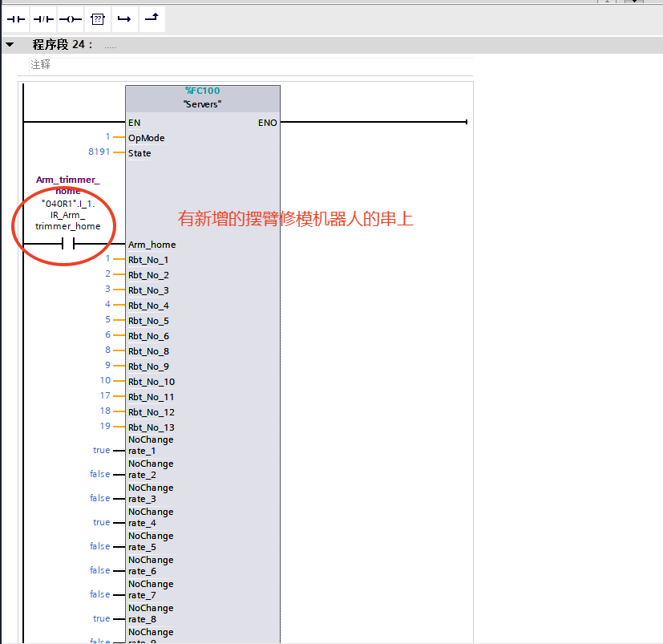
Task: Select the Rbt_No_13 value 19
Action: coord(105,427)
